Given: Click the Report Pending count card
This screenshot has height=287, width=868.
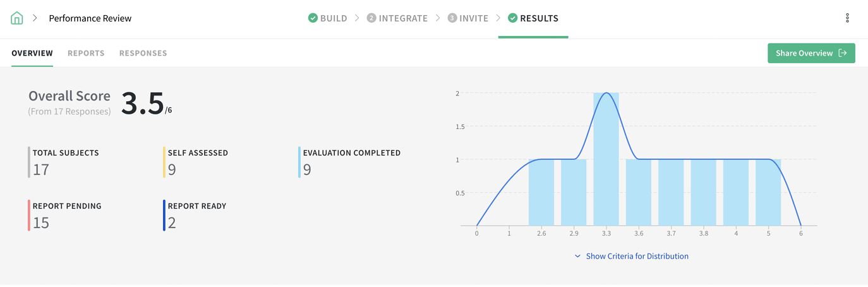Looking at the screenshot, I should [x=64, y=216].
